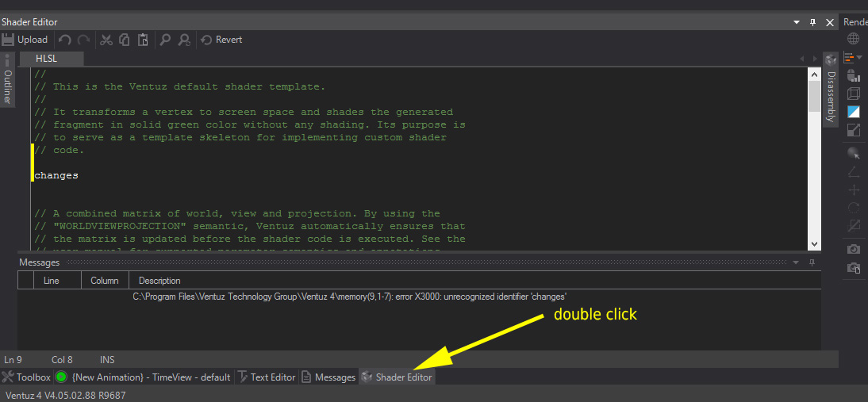Expand the Disassembly side panel
The height and width of the screenshot is (402, 868).
pos(831,95)
